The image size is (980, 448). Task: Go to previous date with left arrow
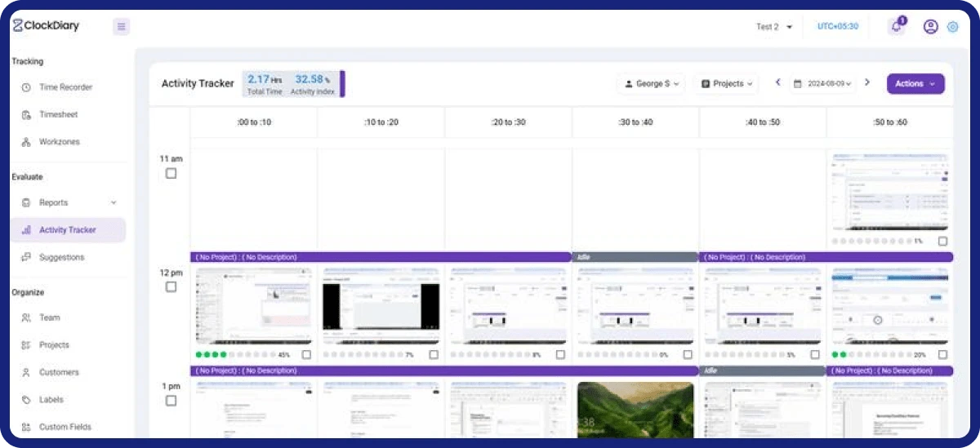click(777, 82)
